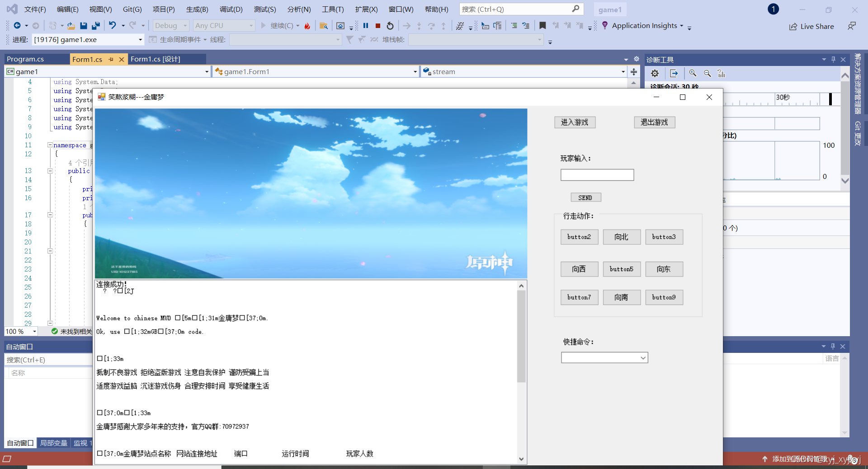868x469 pixels.
Task: Click the Hot Reload flame icon
Action: pyautogui.click(x=307, y=26)
